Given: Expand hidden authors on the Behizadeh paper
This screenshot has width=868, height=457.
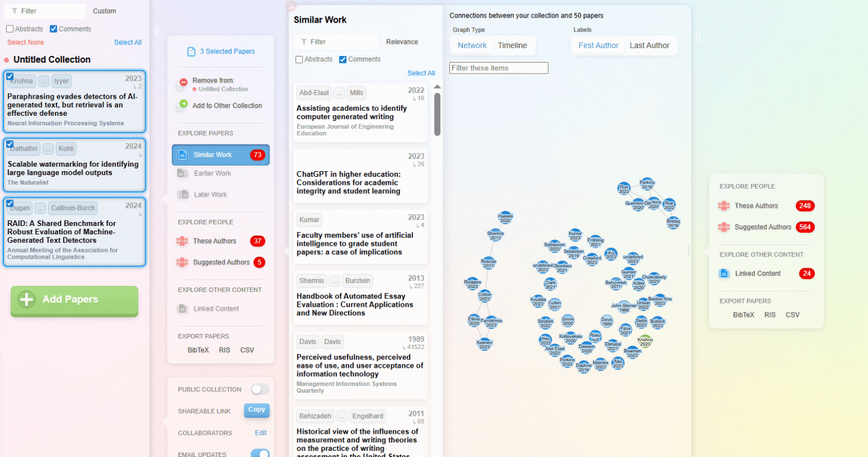Looking at the screenshot, I should point(341,416).
